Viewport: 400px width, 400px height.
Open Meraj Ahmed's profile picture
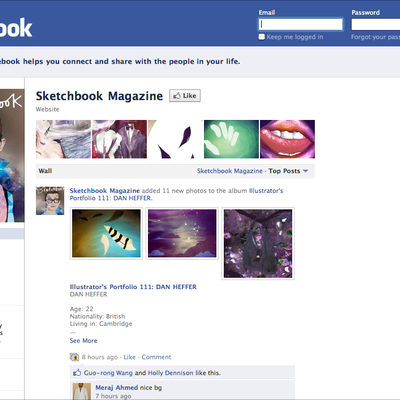(x=82, y=391)
